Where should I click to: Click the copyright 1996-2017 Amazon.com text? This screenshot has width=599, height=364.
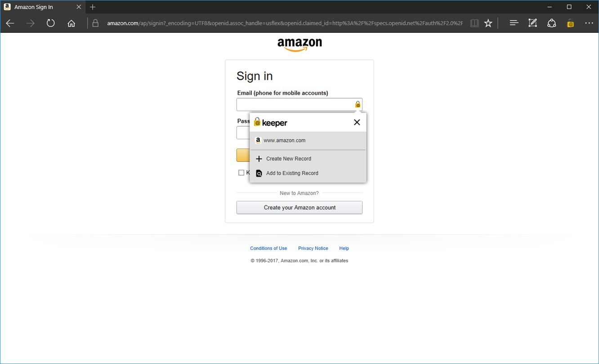[x=299, y=261]
